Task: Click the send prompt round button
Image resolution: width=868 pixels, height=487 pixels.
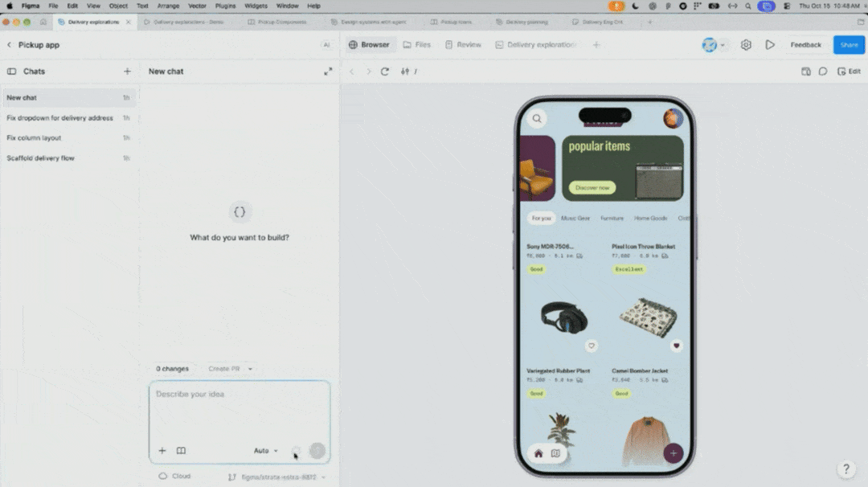Action: coord(317,451)
